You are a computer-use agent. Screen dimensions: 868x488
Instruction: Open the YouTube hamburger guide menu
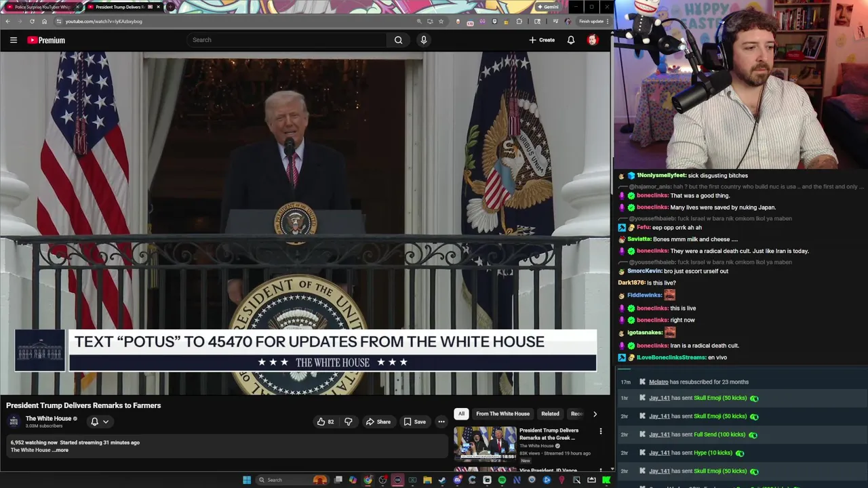pyautogui.click(x=13, y=40)
